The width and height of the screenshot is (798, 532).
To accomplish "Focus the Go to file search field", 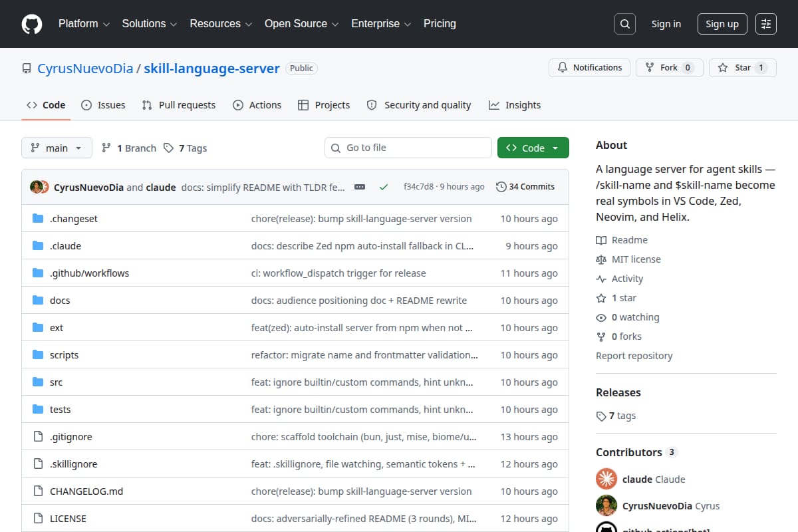I will (408, 148).
